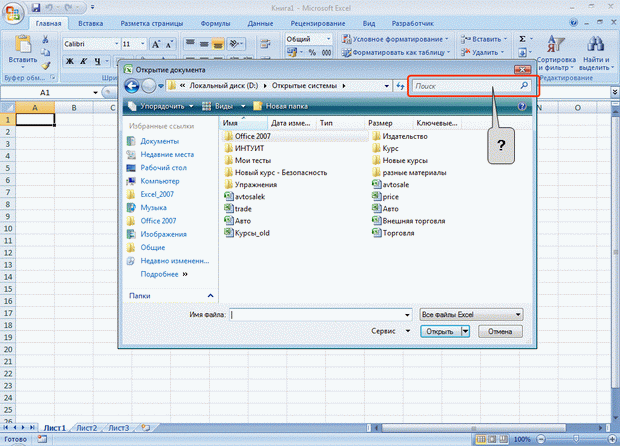The image size is (620, 446).
Task: Switch to Page Break Preview in status bar
Action: 503,439
